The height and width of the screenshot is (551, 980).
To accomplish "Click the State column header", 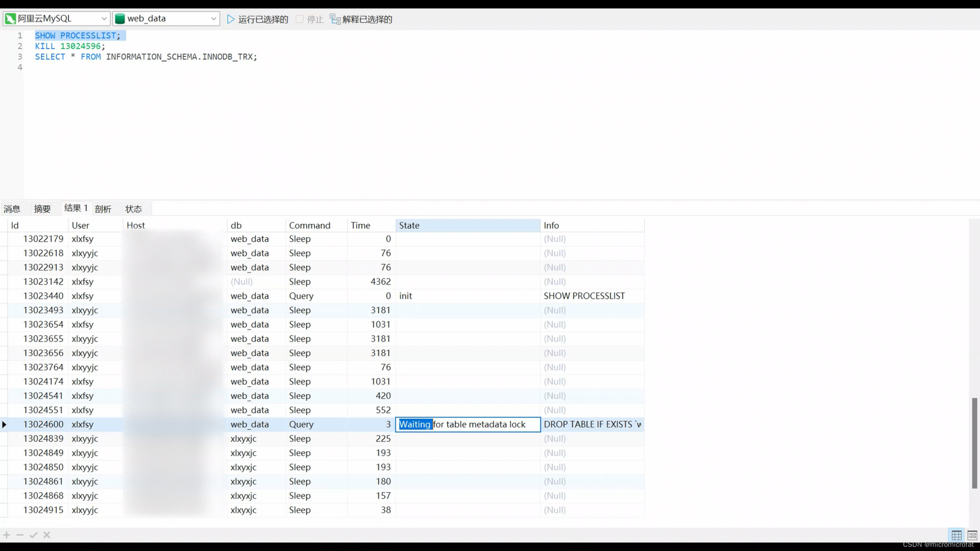I will coord(468,225).
